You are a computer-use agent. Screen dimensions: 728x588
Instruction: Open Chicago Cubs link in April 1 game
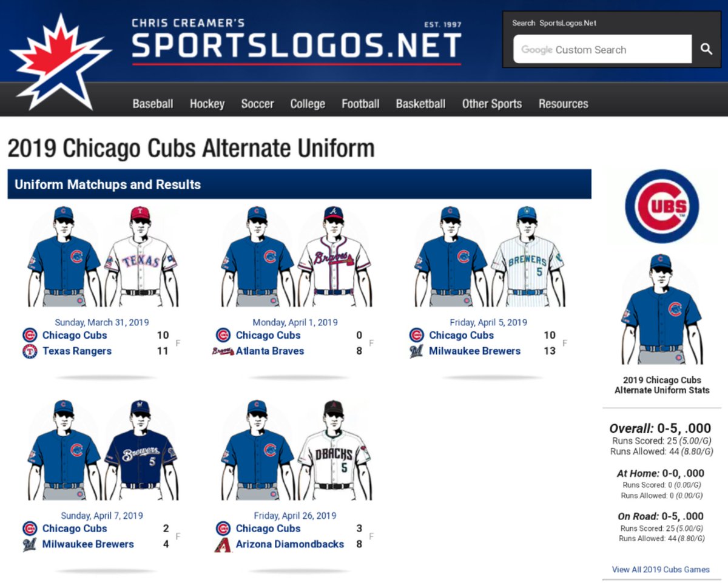[268, 335]
